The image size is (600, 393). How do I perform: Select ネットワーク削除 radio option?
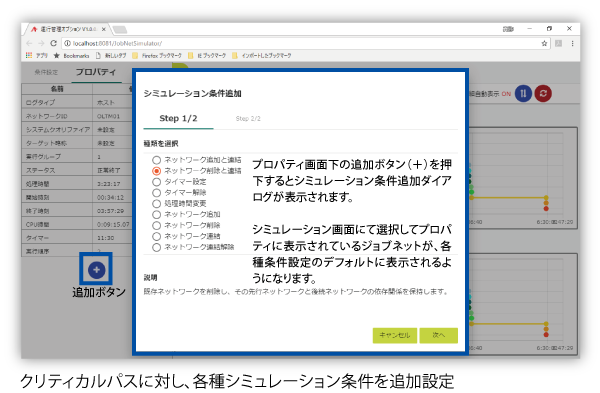156,225
